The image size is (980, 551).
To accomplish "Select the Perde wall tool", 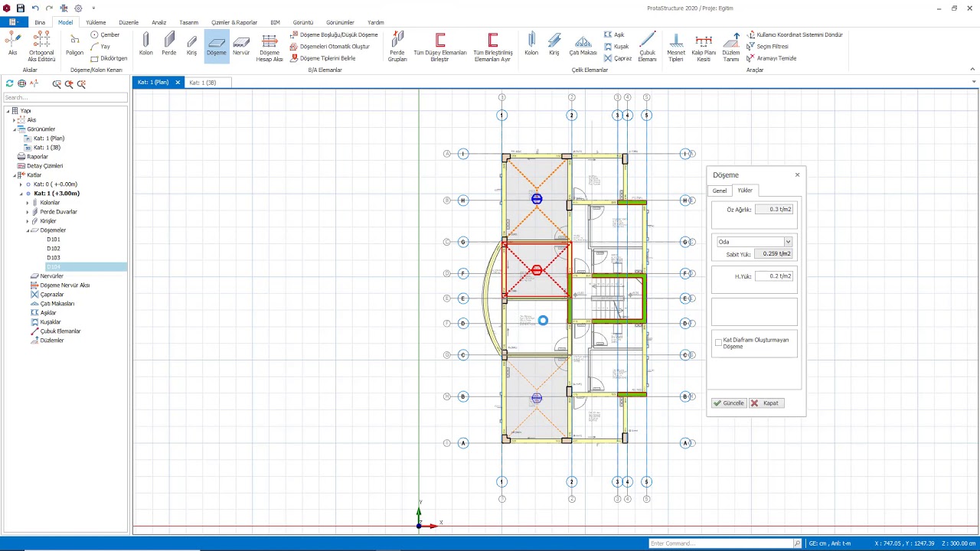I will tap(168, 45).
